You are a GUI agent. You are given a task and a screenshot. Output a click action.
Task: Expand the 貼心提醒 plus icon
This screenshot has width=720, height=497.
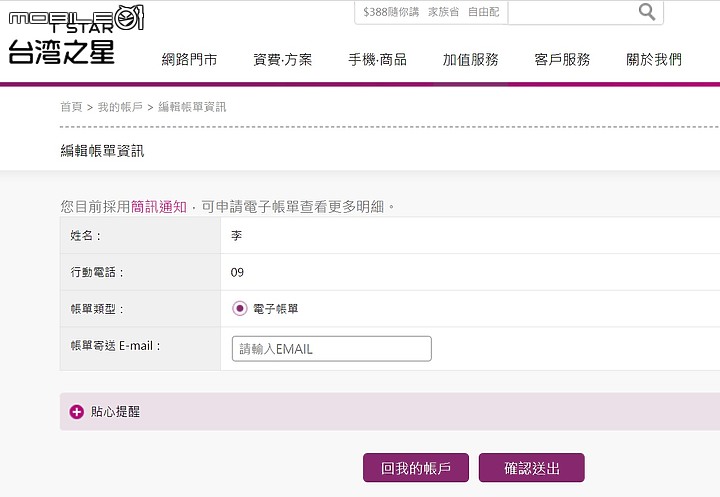(76, 412)
